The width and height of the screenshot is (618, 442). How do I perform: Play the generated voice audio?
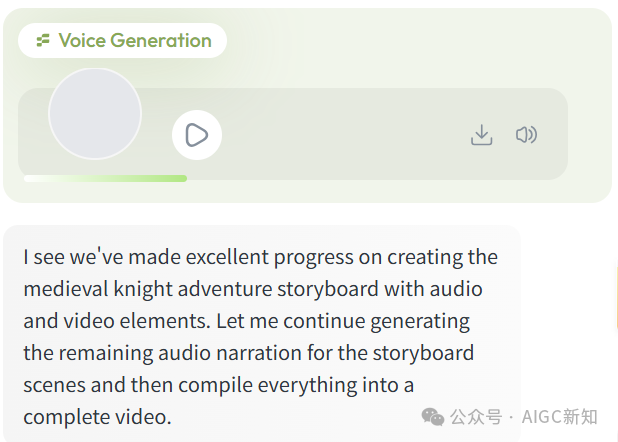(197, 135)
